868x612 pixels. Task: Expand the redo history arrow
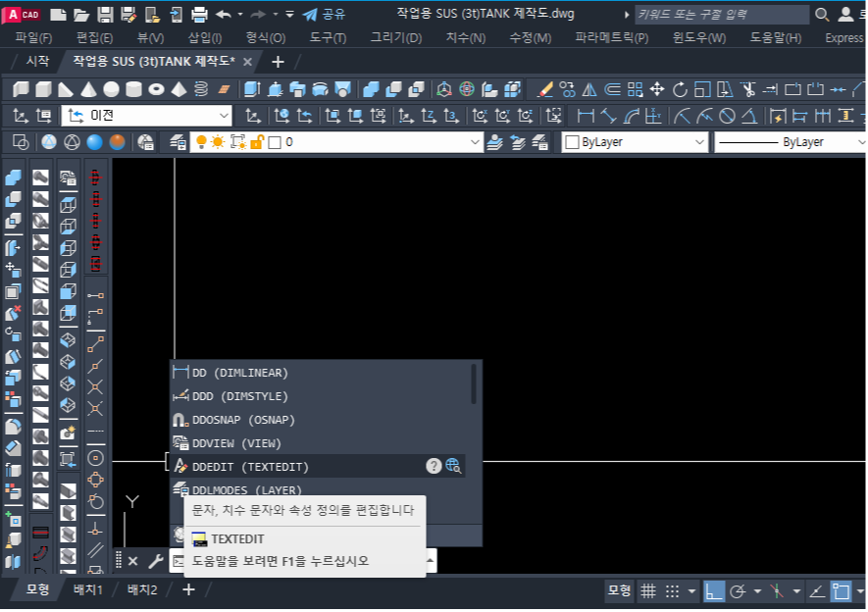click(x=276, y=15)
